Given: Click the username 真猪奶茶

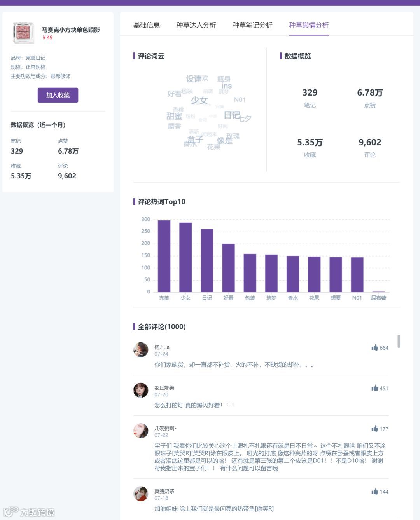Looking at the screenshot, I should tap(164, 491).
